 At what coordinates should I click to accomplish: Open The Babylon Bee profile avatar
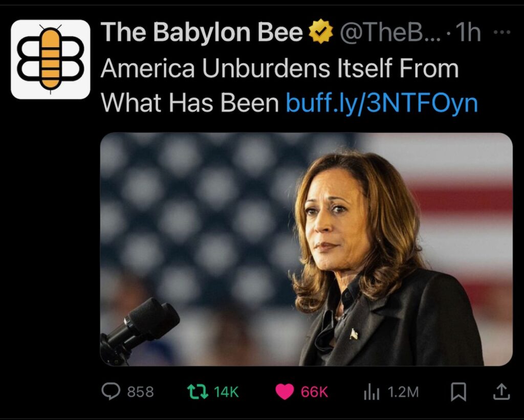[51, 59]
